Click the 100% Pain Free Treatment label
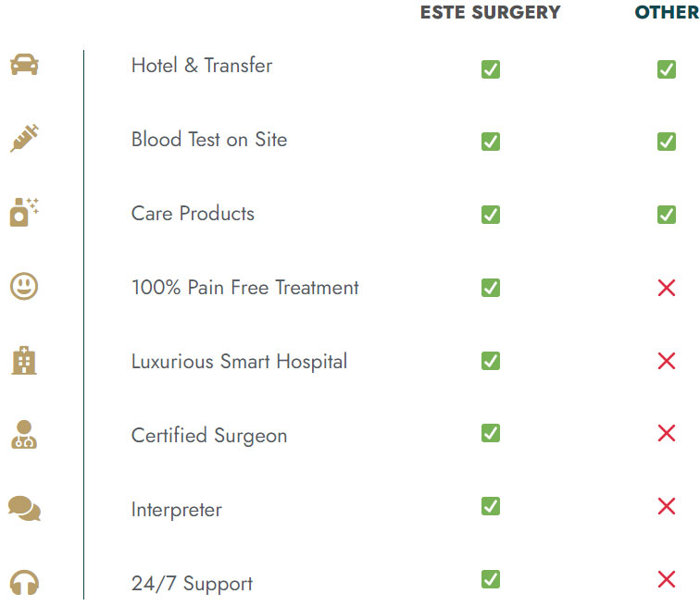 (x=244, y=288)
